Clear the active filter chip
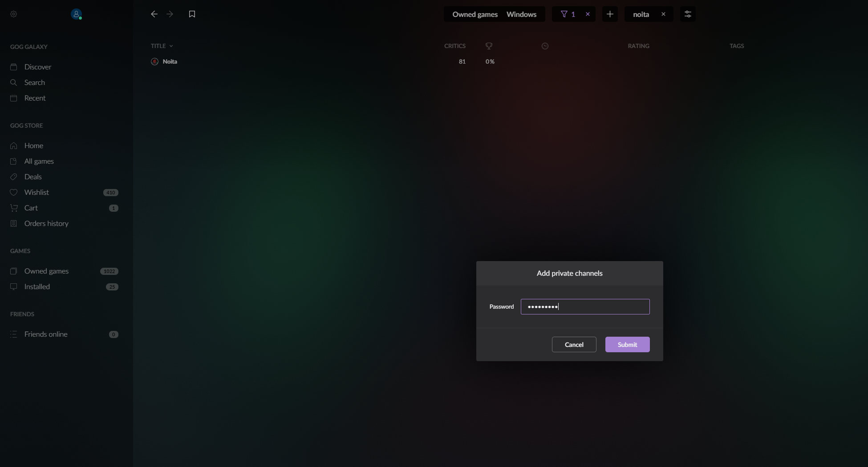Screen dimensions: 868x467 tap(588, 14)
